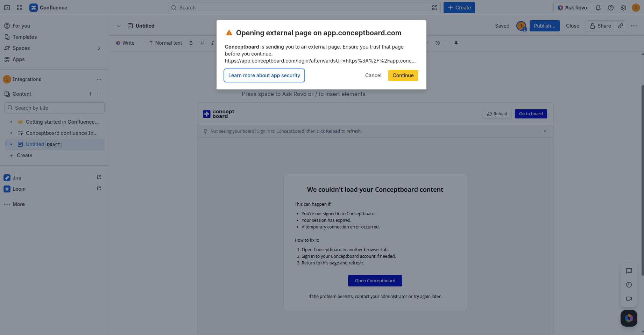Open the Normal text style dropdown
The width and height of the screenshot is (644, 335).
tap(165, 43)
